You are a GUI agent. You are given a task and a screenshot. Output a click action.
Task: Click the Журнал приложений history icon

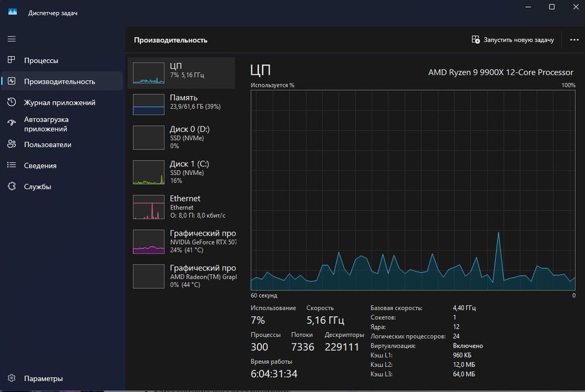[x=12, y=102]
